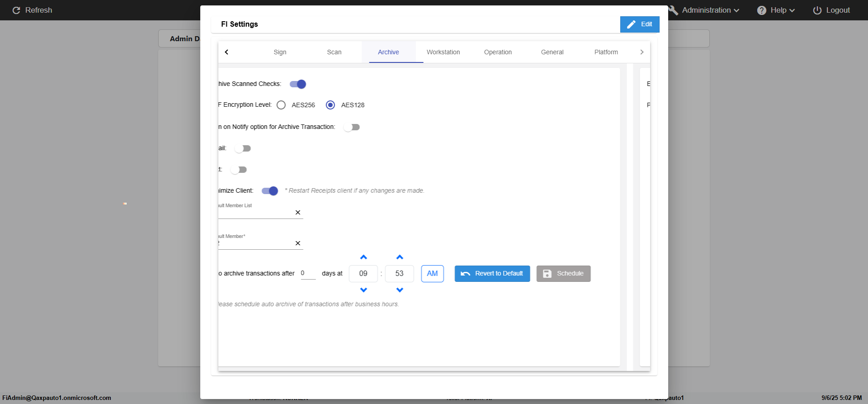Image resolution: width=868 pixels, height=404 pixels.
Task: Decrease the minutes value with down arrow
Action: click(x=400, y=290)
